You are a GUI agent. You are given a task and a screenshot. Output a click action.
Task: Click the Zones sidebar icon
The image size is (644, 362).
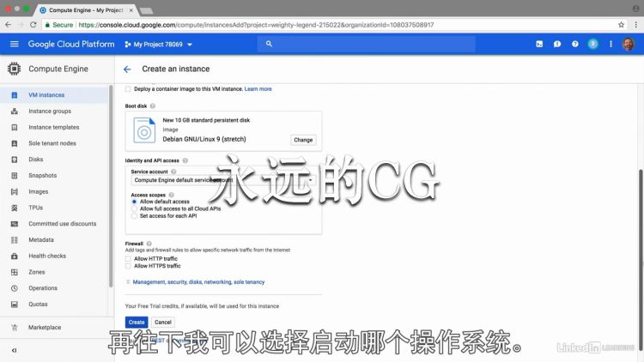tap(15, 272)
